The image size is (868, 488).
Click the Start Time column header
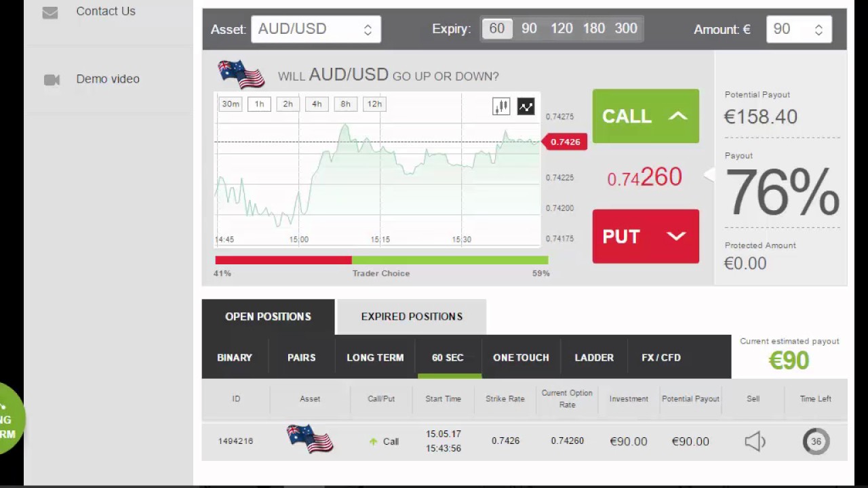(x=443, y=399)
